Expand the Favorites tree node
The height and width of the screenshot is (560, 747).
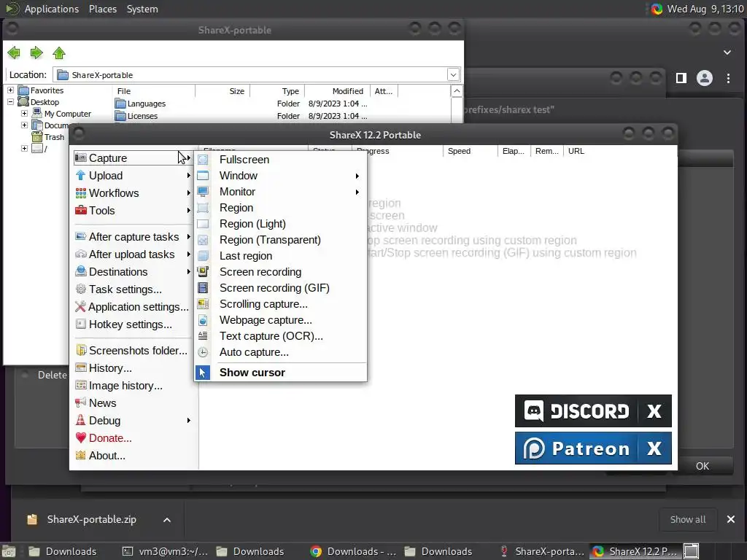pos(10,90)
